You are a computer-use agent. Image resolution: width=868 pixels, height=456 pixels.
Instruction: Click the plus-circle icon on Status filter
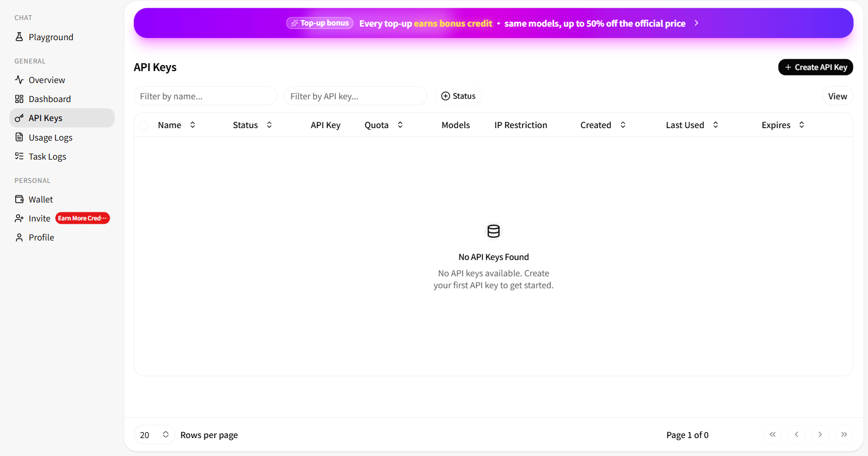445,96
